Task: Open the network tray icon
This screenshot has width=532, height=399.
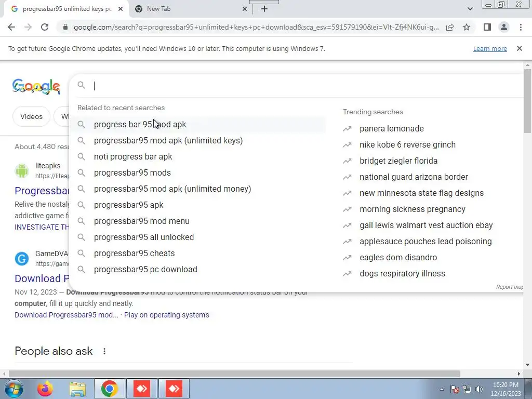Action: [x=467, y=389]
